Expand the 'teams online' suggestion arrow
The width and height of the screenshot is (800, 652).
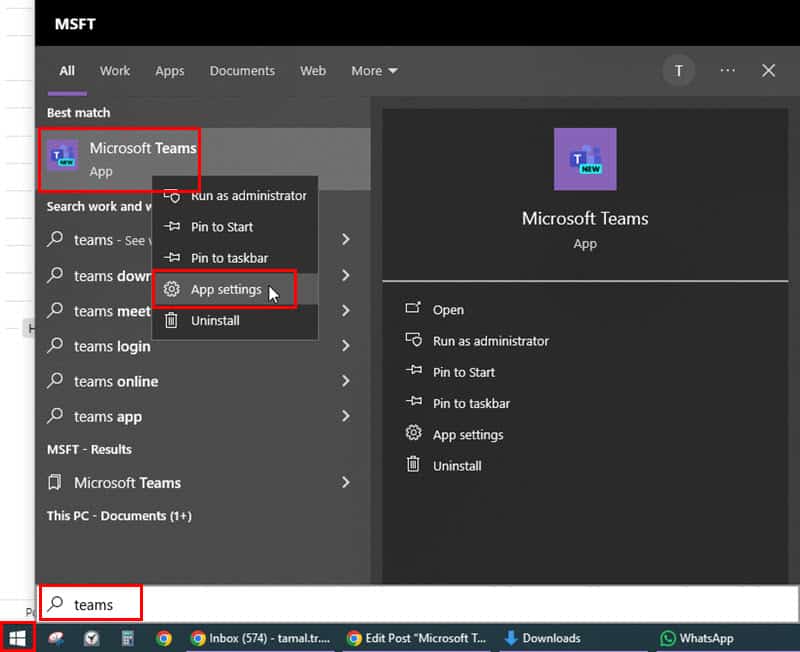pos(345,381)
